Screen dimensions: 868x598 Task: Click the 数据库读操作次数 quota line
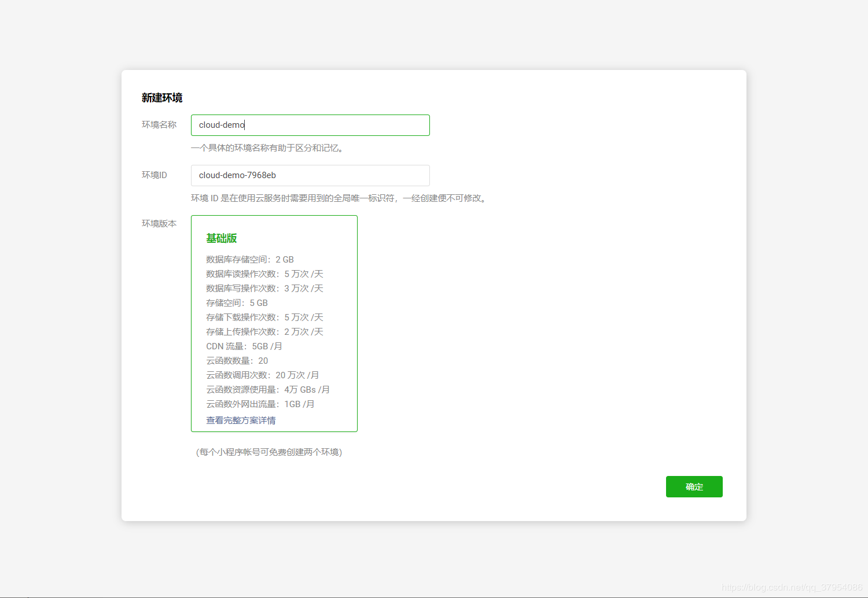264,274
